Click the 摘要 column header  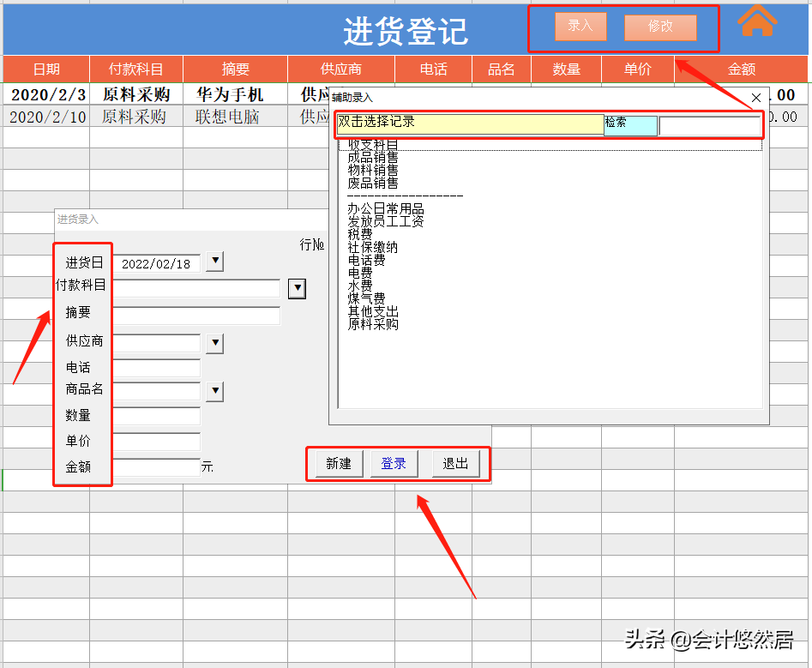236,69
